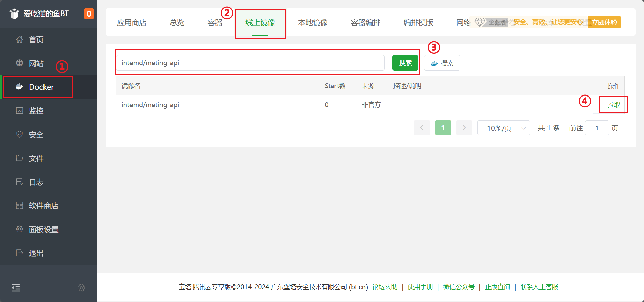Click the home icon beside 首页

pyautogui.click(x=19, y=39)
